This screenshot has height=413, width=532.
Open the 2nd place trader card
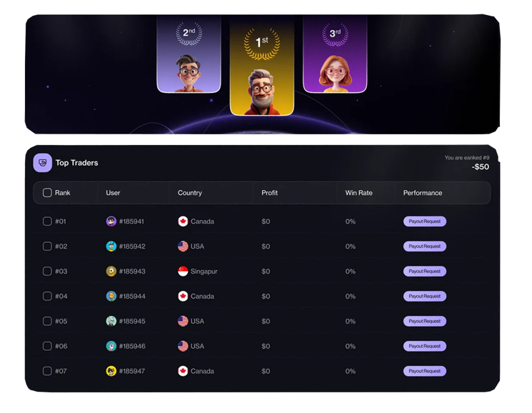click(189, 54)
